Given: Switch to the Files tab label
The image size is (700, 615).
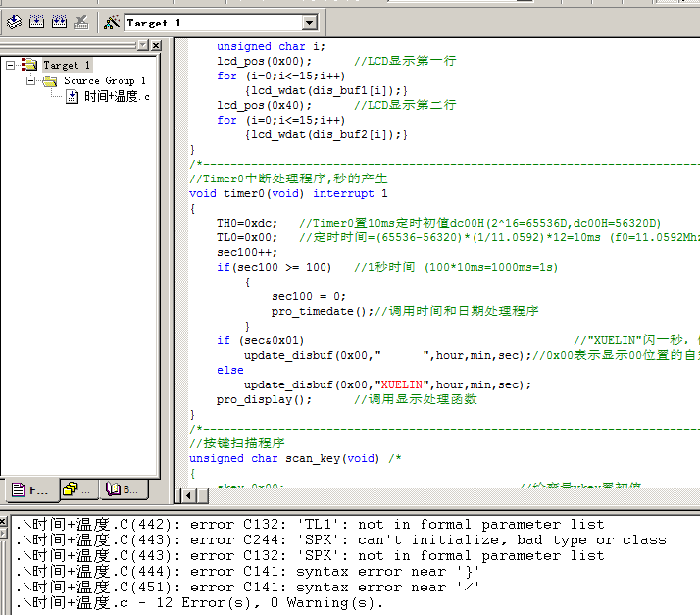Looking at the screenshot, I should pyautogui.click(x=38, y=490).
